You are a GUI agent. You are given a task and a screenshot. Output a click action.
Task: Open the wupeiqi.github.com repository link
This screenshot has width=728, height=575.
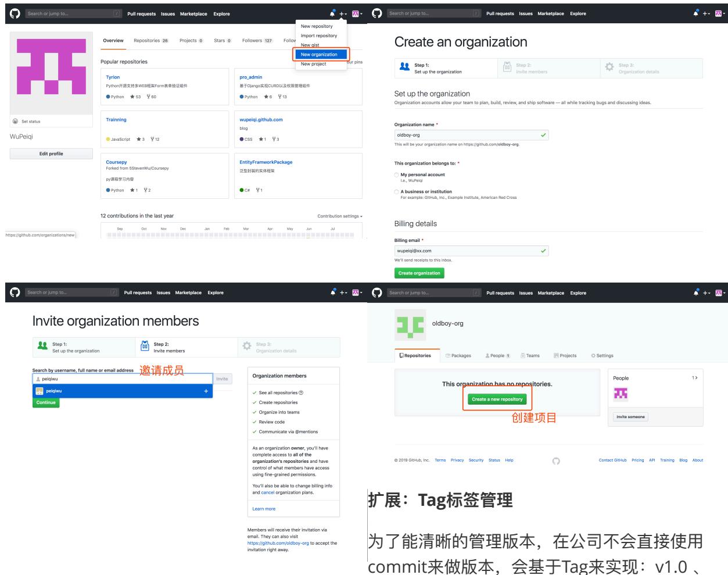click(261, 120)
